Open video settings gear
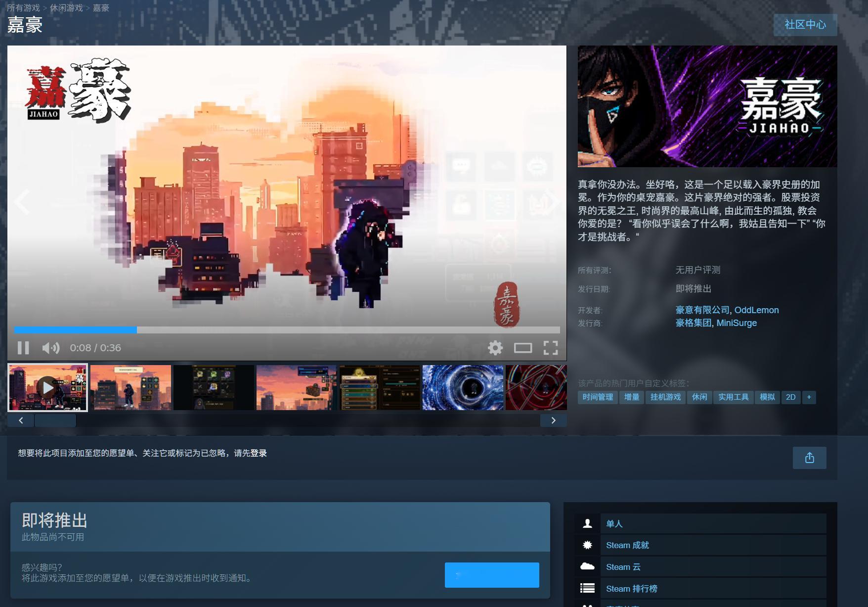The width and height of the screenshot is (868, 607). click(495, 348)
